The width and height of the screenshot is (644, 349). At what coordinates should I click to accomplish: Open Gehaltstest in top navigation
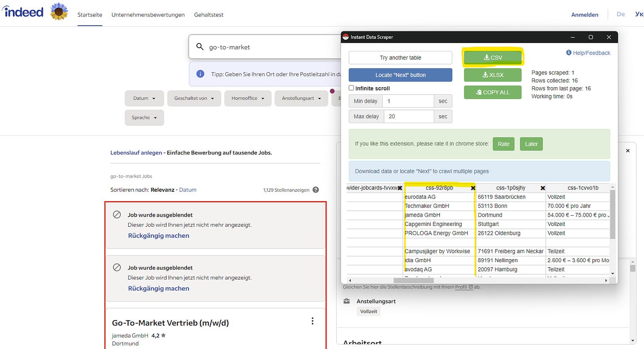[x=209, y=15]
